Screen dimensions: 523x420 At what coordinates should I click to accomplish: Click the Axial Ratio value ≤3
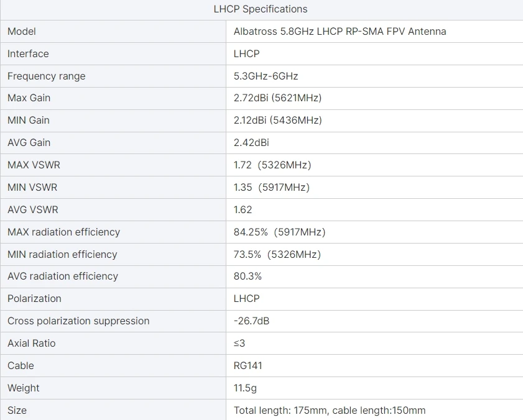pos(239,343)
